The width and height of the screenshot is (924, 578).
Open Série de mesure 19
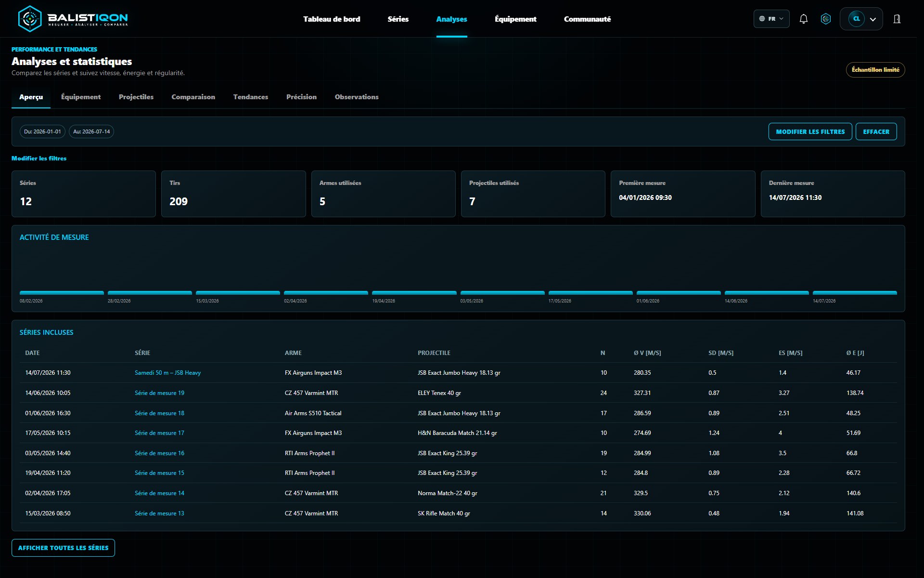[159, 393]
